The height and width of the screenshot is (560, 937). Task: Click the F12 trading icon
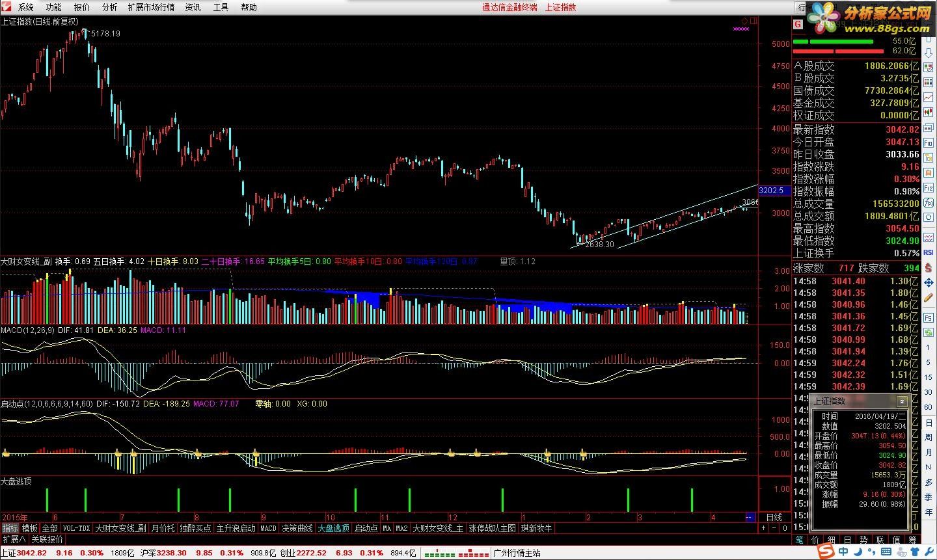point(929,188)
